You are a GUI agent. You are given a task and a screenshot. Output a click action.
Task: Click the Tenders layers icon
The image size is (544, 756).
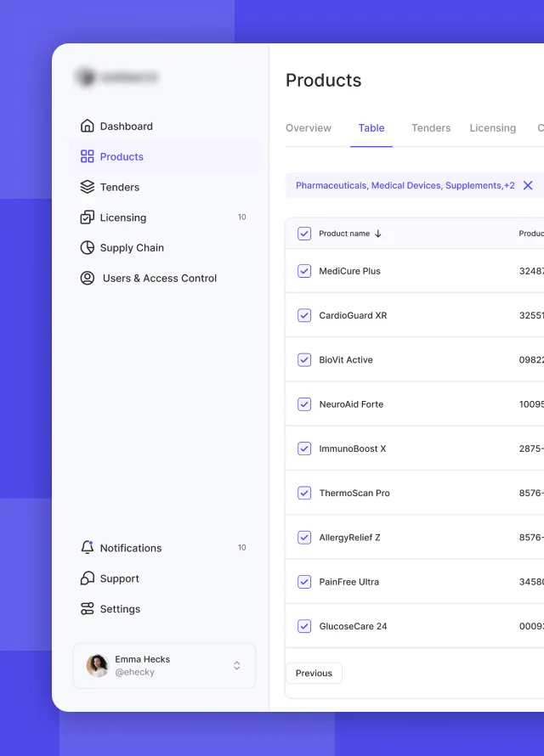coord(88,187)
